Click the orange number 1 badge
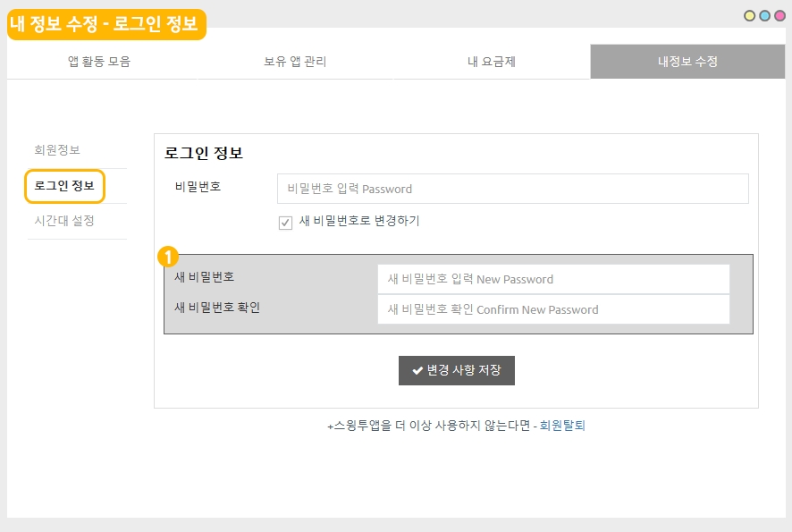Image resolution: width=792 pixels, height=532 pixels. pos(167,257)
